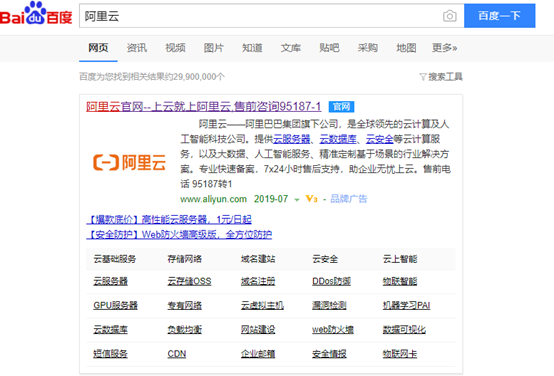Switch to the 视频 tab
The height and width of the screenshot is (376, 554).
click(175, 48)
